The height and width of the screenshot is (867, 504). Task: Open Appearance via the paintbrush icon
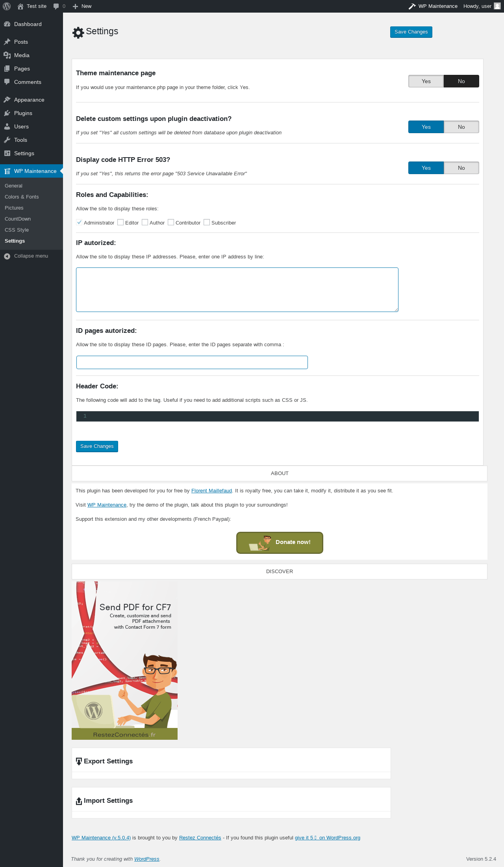click(x=7, y=100)
